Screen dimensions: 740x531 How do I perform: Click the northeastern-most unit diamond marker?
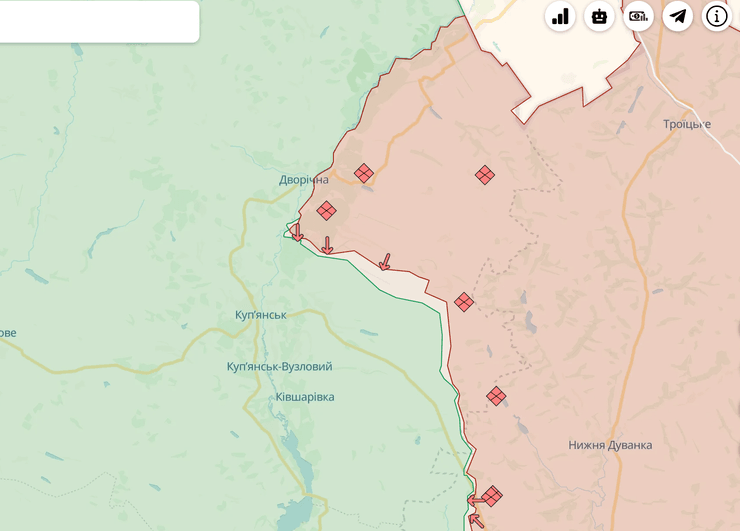point(484,175)
